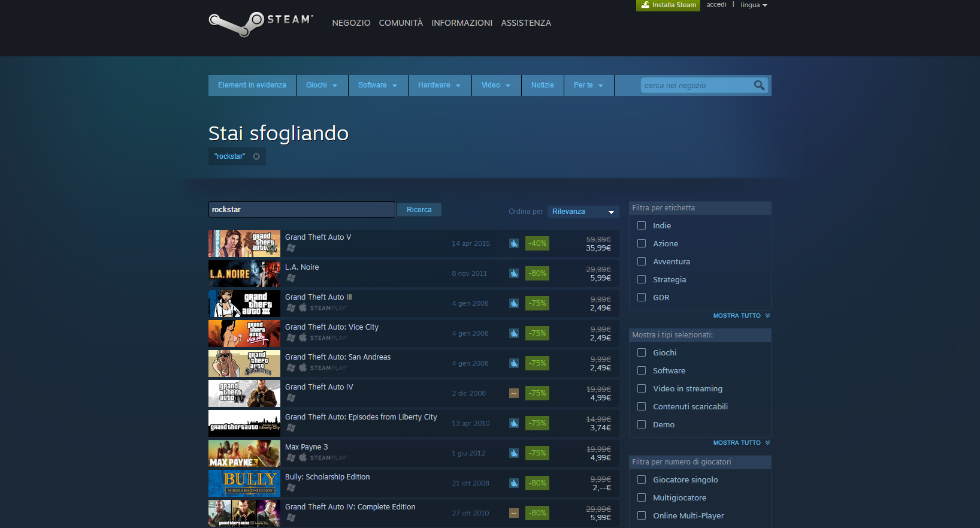Screen dimensions: 980x528
Task: Click MOSTRA TUTTO under tag filters
Action: pyautogui.click(x=740, y=315)
